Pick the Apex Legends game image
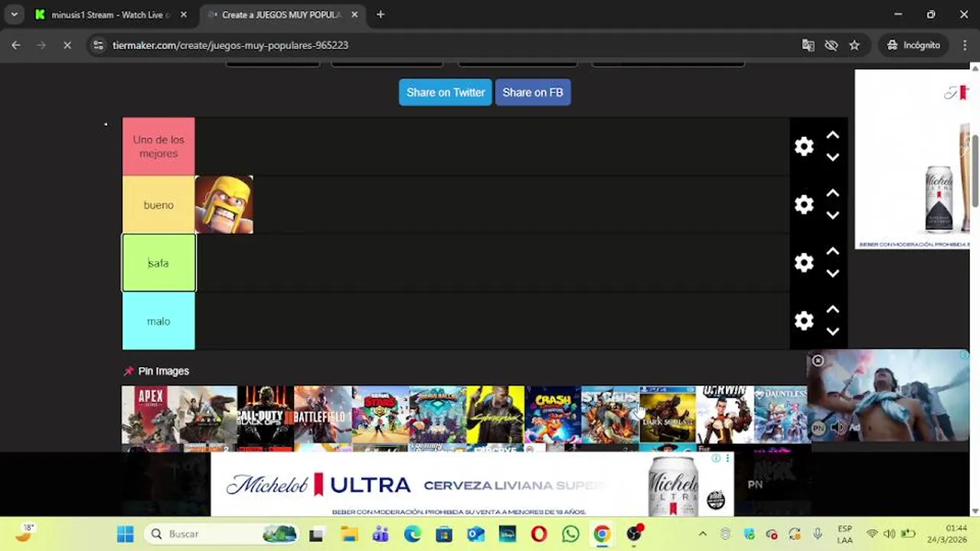980x551 pixels. pos(150,415)
